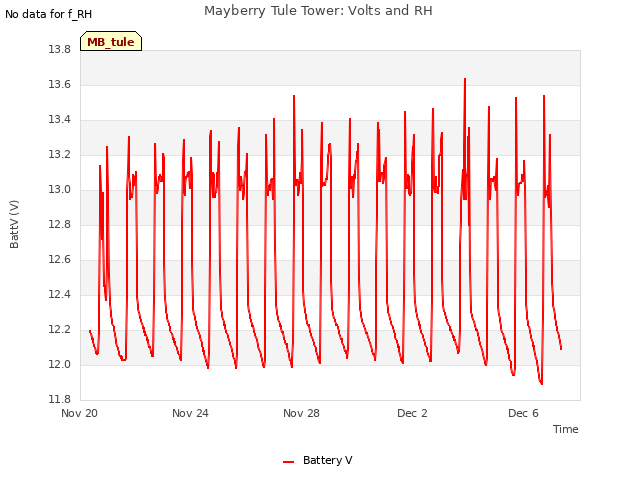Screen dimensions: 640x480
Task: Click the Battery V legend entry text
Action: (327, 460)
